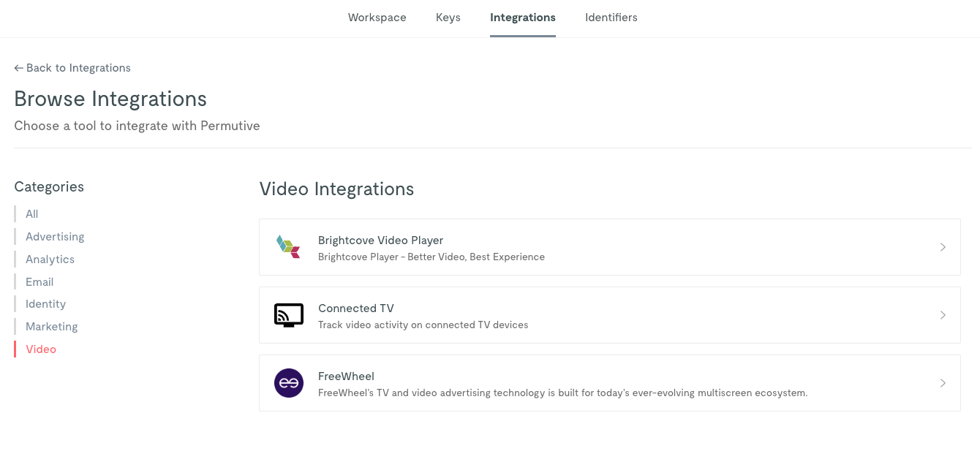Switch to the Keys tab
Viewport: 980px width, 451px height.
[x=448, y=18]
